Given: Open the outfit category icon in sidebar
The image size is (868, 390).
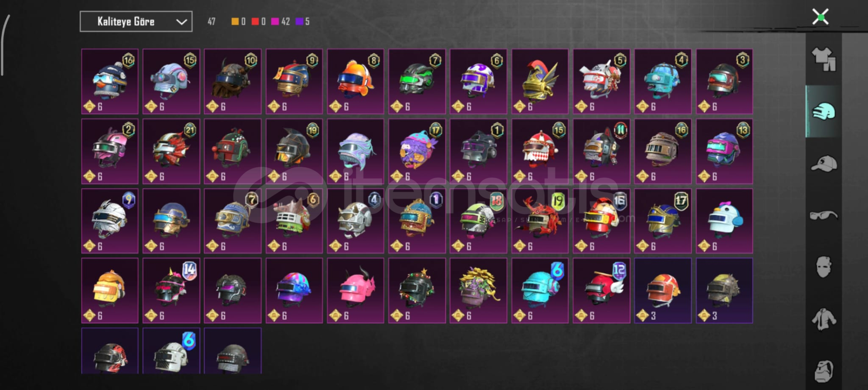Looking at the screenshot, I should (824, 60).
